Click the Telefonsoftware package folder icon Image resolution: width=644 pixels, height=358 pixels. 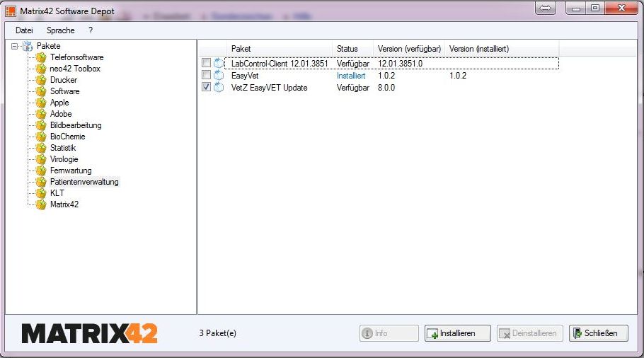pyautogui.click(x=41, y=57)
